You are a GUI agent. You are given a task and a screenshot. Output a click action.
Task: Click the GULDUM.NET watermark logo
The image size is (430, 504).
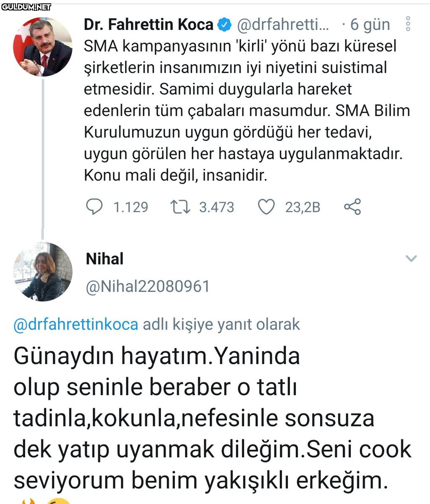click(x=26, y=6)
